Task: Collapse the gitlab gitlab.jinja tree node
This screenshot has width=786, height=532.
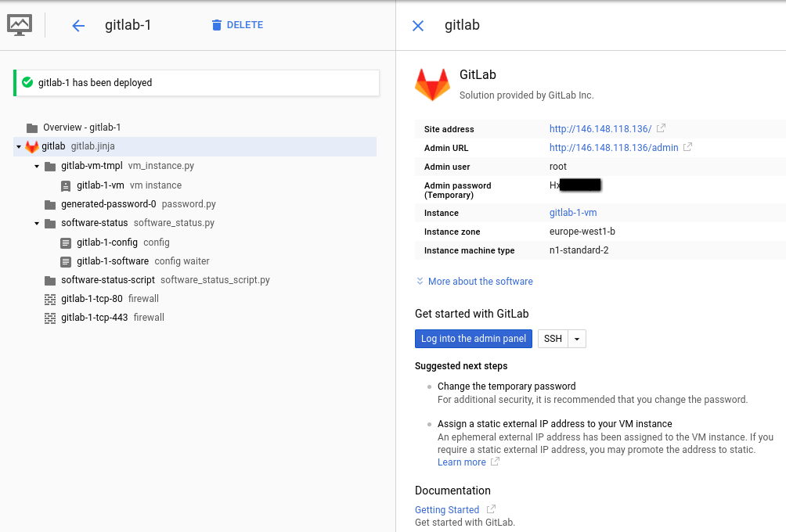Action: (19, 147)
